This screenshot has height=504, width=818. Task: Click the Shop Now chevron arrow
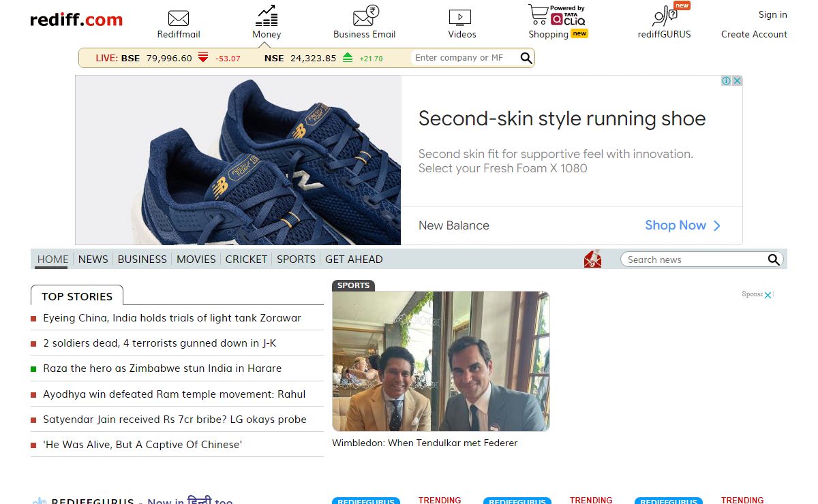point(716,225)
